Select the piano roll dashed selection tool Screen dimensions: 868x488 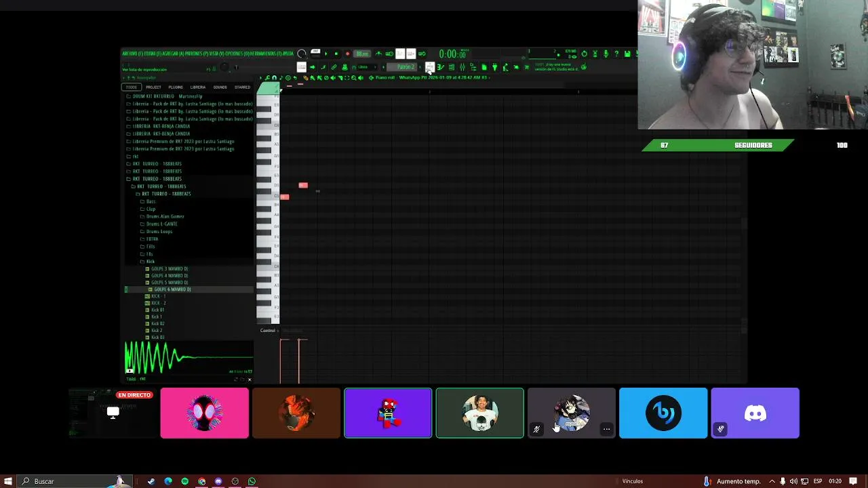[347, 77]
